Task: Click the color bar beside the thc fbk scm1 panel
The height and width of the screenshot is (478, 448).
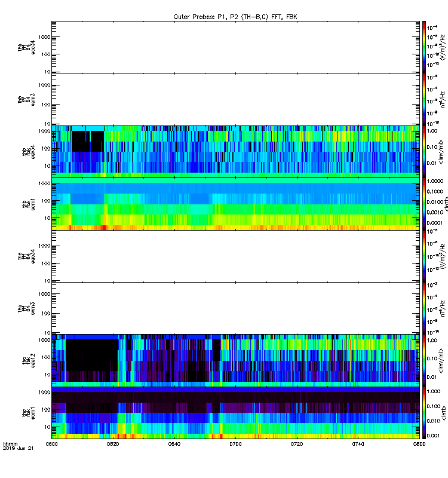Action: (424, 413)
